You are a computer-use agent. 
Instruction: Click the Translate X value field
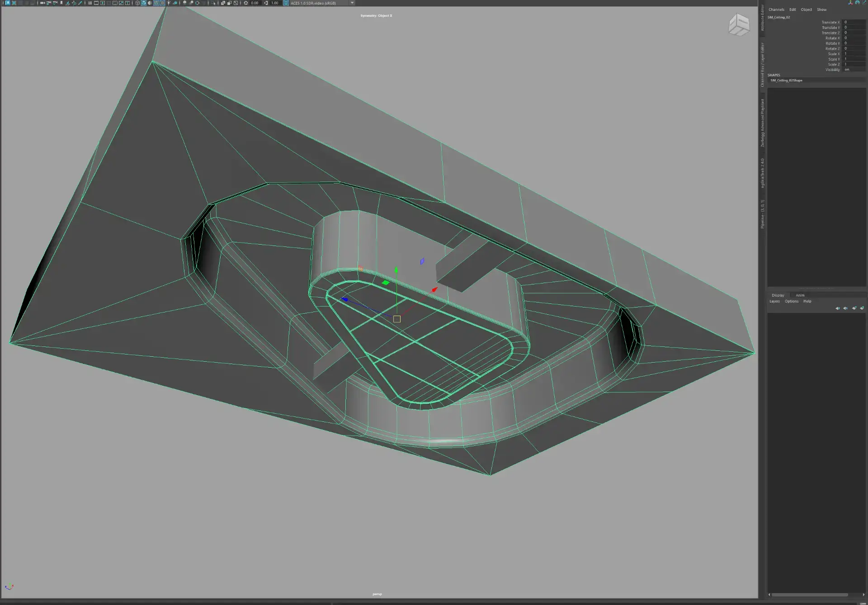(x=854, y=22)
